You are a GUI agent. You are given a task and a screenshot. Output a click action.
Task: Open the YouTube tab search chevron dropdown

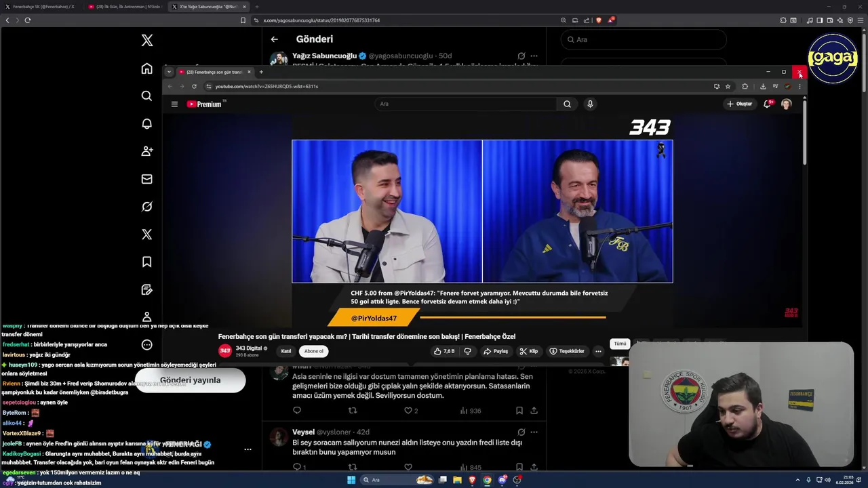pos(169,72)
